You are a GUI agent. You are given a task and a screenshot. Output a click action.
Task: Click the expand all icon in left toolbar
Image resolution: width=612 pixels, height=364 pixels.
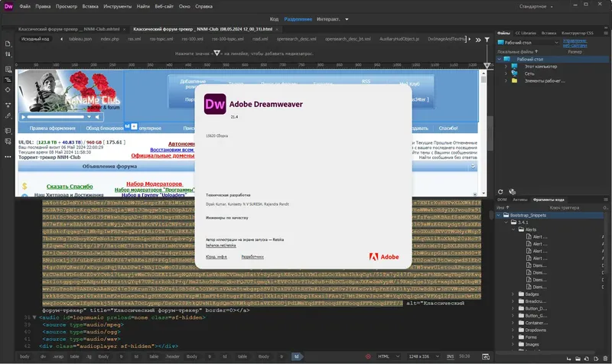[8, 105]
